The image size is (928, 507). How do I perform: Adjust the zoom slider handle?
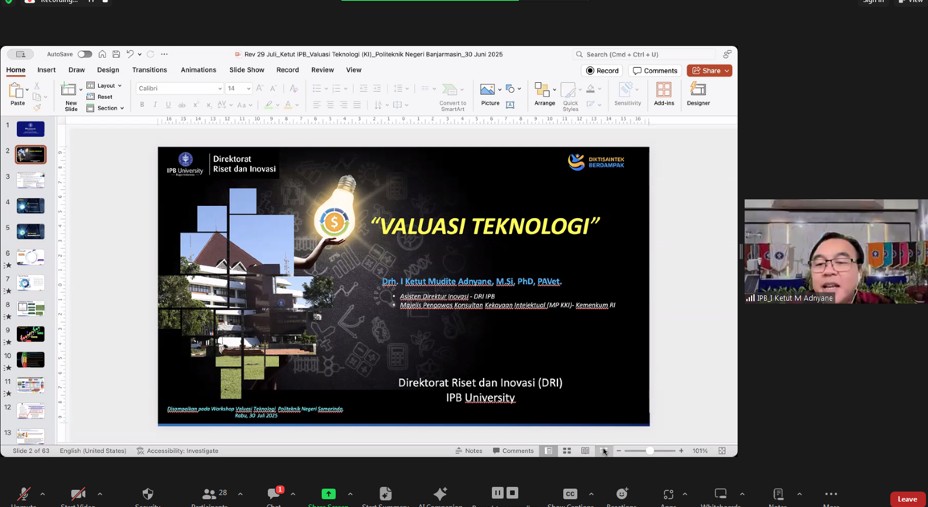650,451
